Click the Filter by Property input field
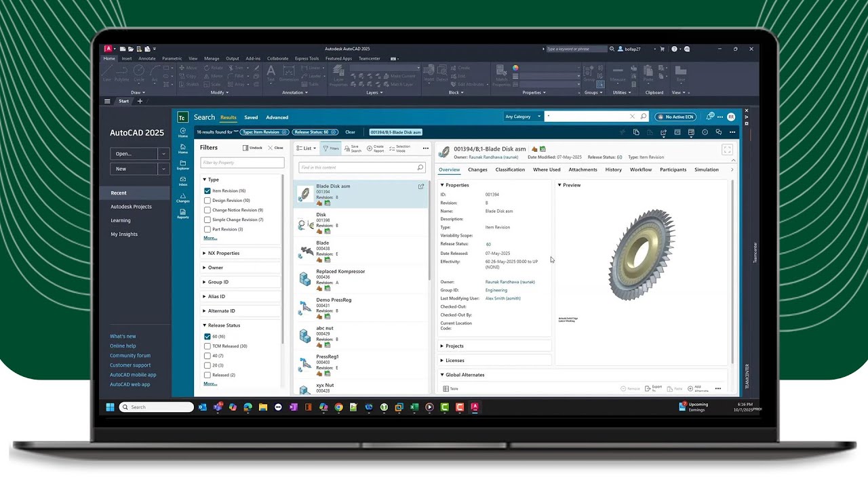This screenshot has width=868, height=488. click(x=242, y=163)
